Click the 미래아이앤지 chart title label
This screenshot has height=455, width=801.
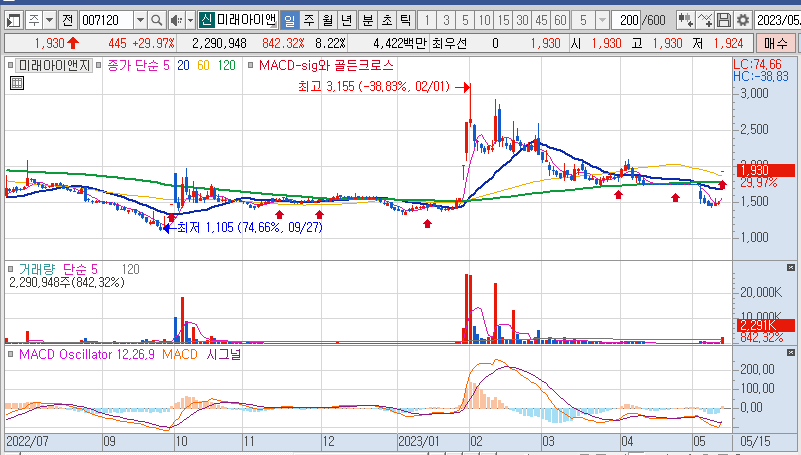coord(55,65)
